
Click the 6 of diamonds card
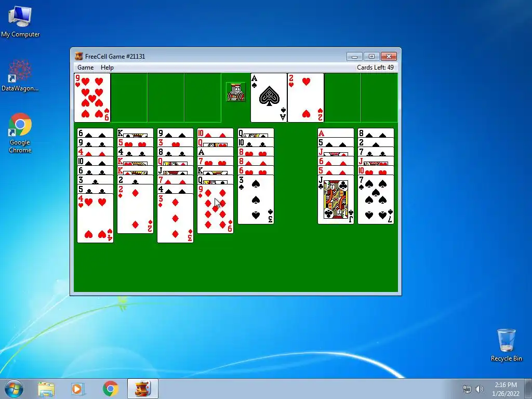[x=336, y=161]
